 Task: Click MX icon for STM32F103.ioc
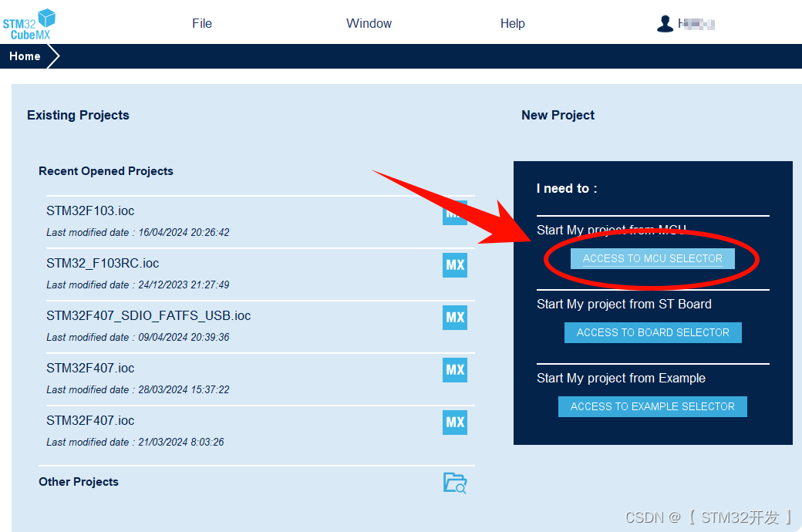455,213
